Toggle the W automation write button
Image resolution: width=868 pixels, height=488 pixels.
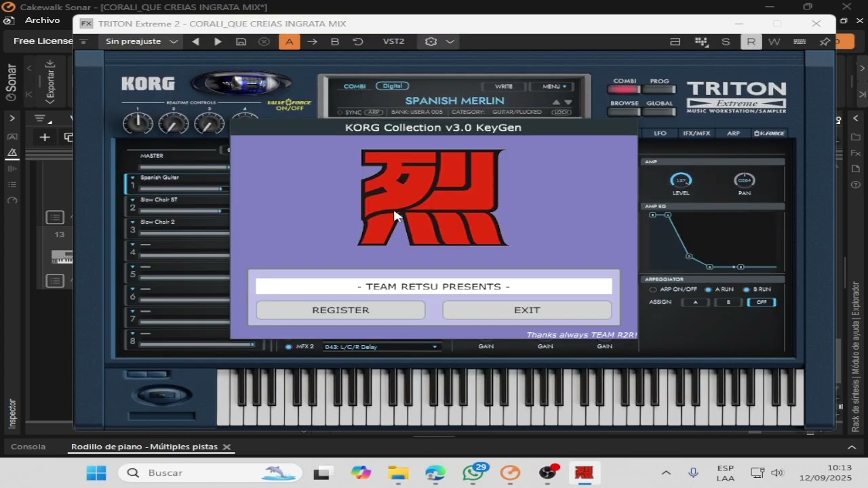774,41
